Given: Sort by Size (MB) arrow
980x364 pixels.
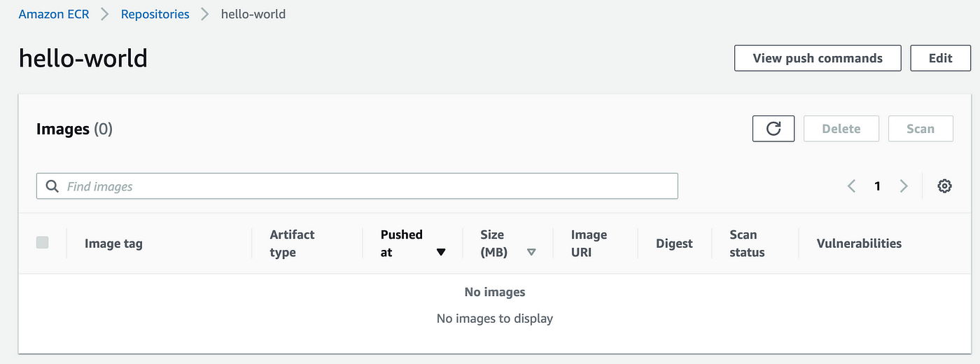Looking at the screenshot, I should pos(531,253).
